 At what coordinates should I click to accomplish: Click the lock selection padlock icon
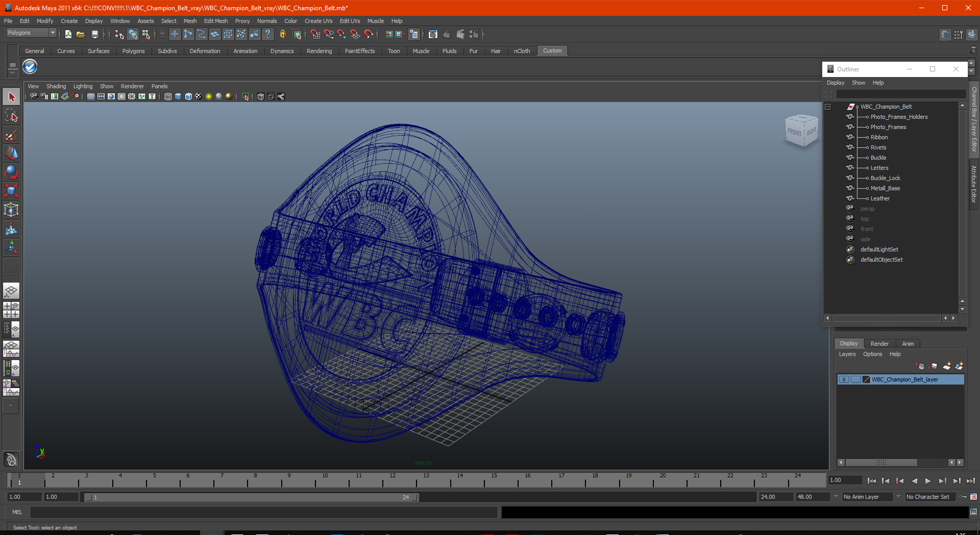(282, 34)
